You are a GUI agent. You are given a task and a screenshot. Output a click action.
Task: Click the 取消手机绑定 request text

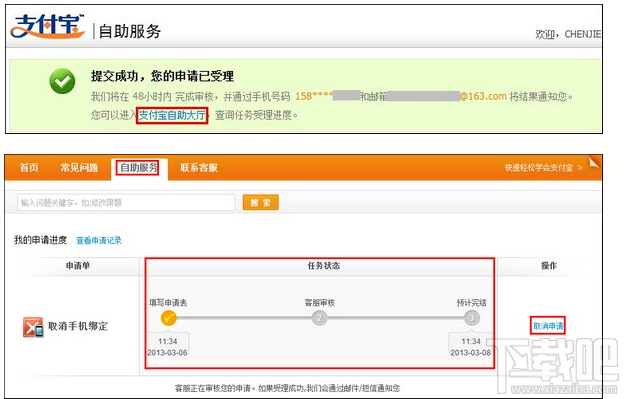78,326
